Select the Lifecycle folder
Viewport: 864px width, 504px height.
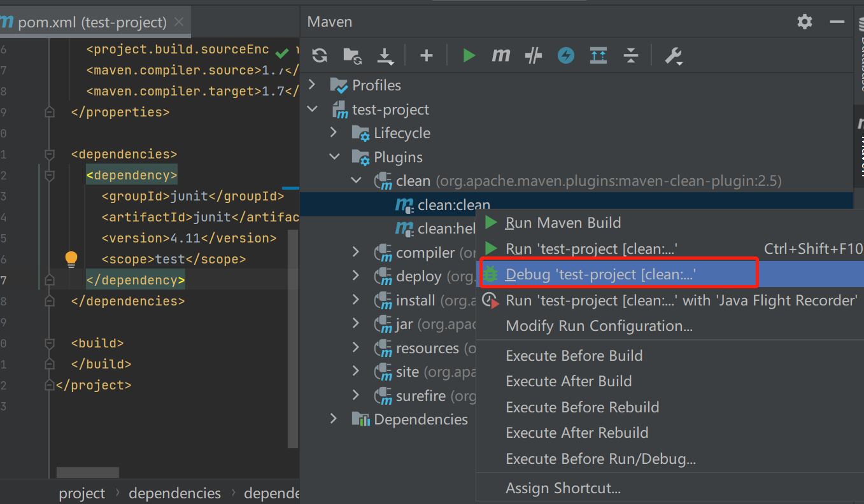pos(402,133)
